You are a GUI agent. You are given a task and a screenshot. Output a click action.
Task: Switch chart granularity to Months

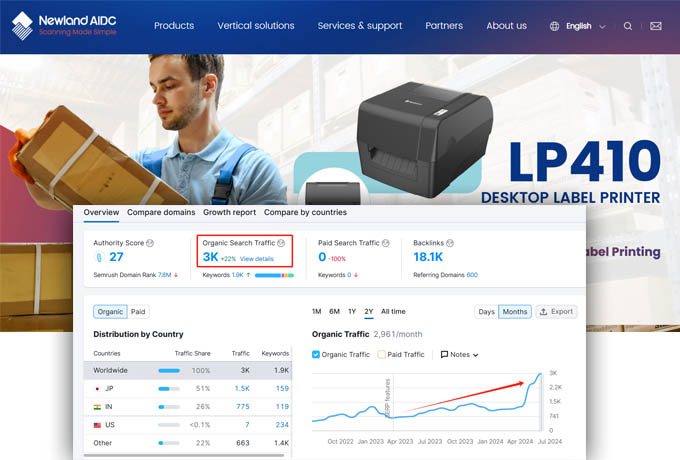coord(515,312)
